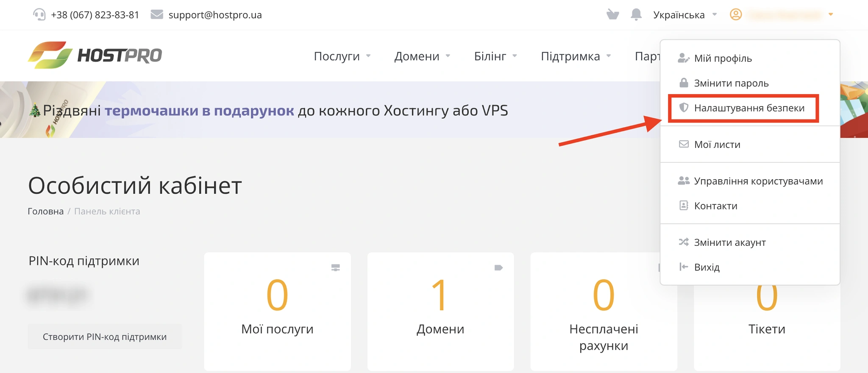Click the exit icon beside Вихід
The image size is (868, 373).
click(683, 267)
